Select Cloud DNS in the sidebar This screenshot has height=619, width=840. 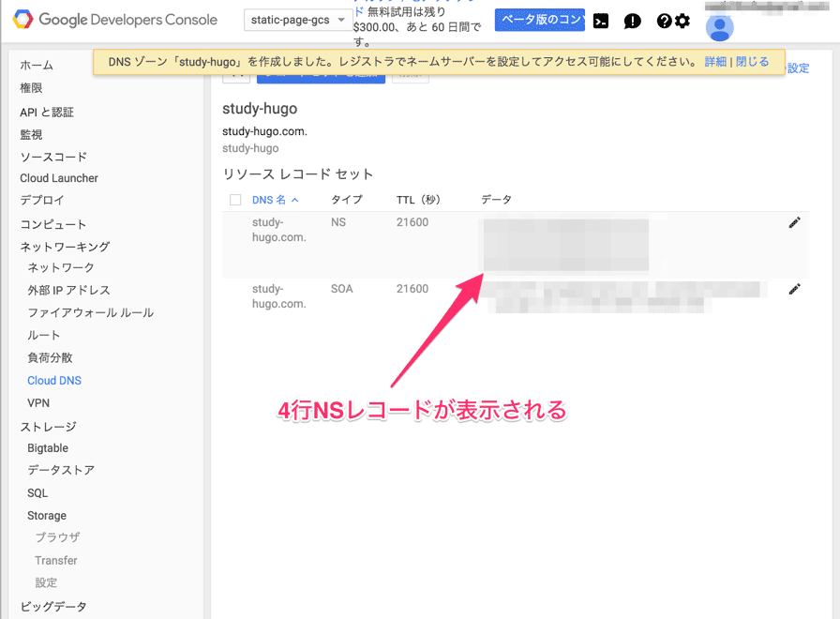coord(54,381)
